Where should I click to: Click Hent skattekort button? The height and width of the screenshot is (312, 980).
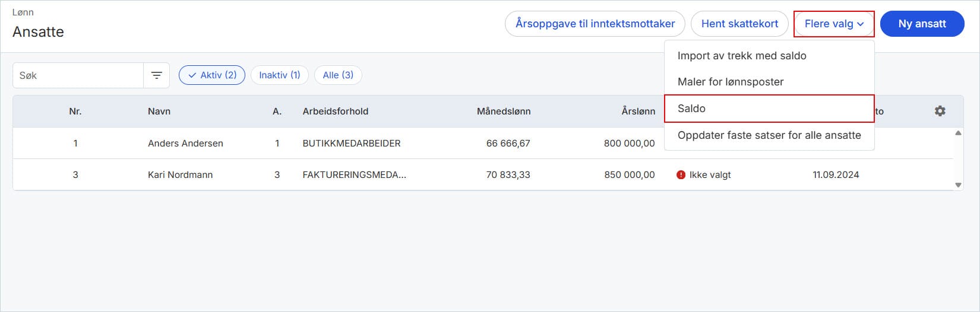(739, 24)
